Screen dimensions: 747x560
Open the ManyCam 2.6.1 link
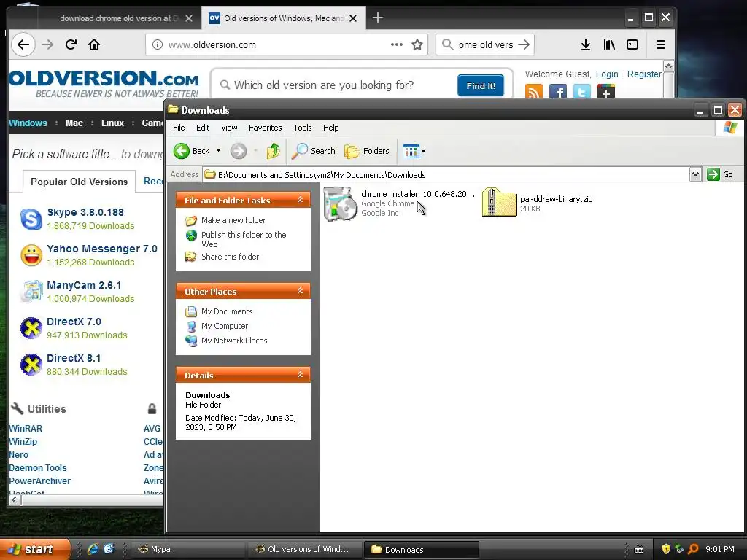(x=84, y=285)
